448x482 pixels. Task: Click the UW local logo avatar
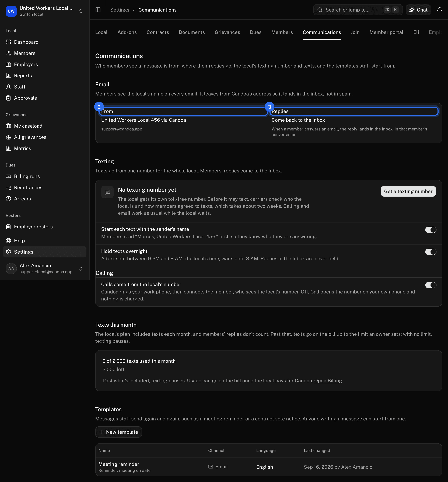pos(11,11)
